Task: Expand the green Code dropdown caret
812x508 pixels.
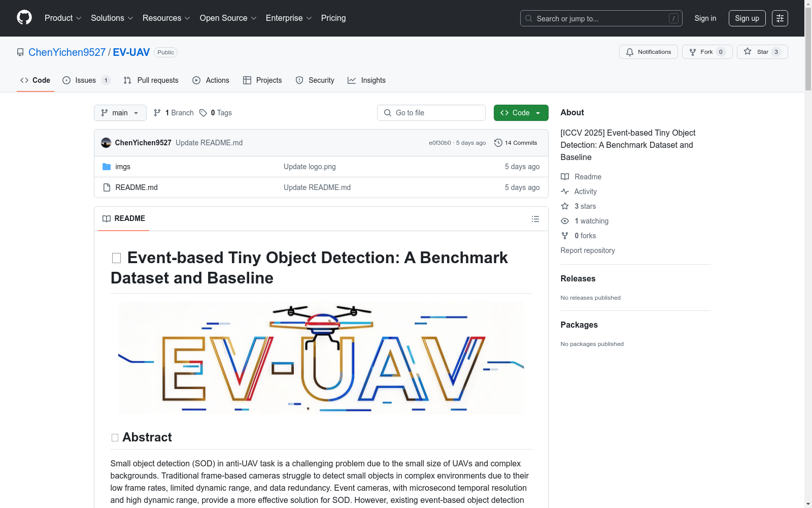Action: tap(538, 113)
